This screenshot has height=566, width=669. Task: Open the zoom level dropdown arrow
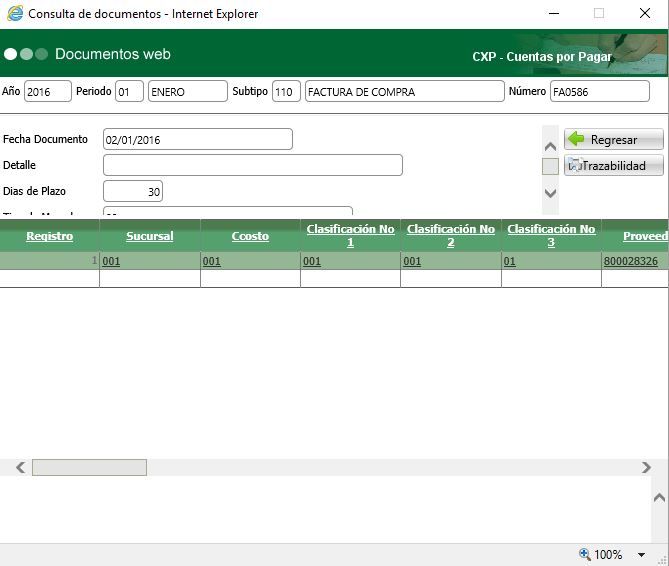pos(641,555)
